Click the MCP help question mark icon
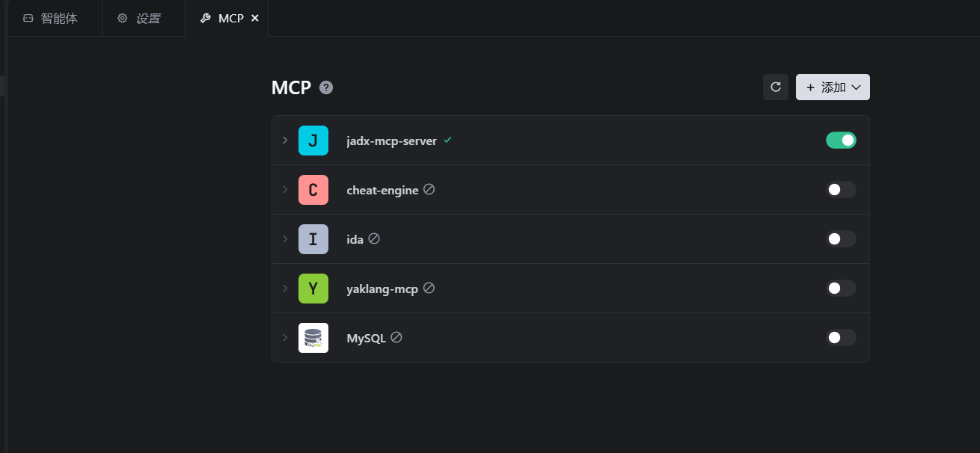This screenshot has height=453, width=980. point(326,87)
